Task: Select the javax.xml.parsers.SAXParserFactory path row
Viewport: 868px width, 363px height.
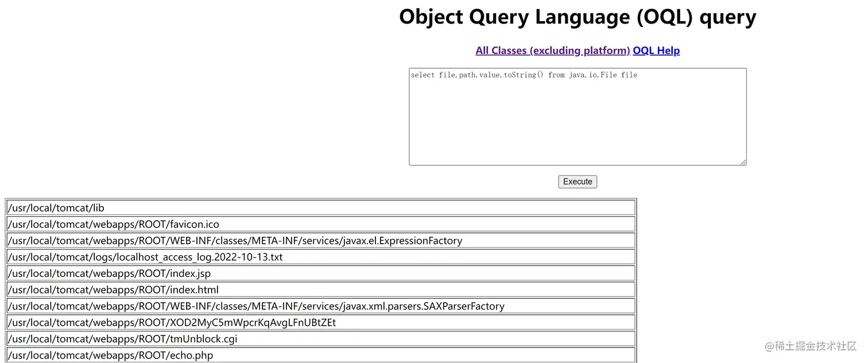Action: (321, 306)
